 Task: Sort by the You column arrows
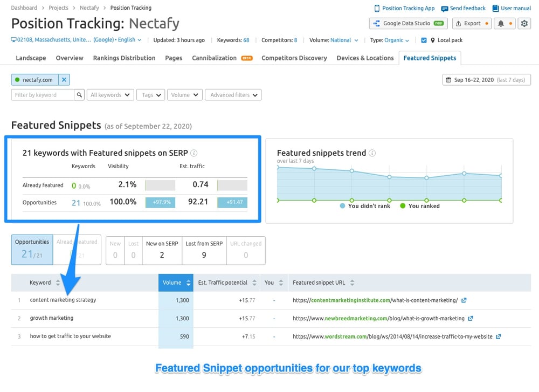pyautogui.click(x=281, y=283)
